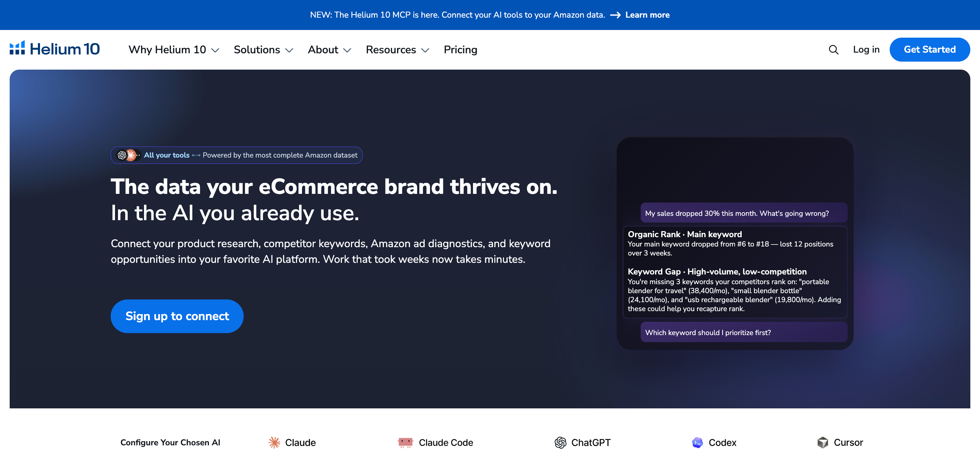Click the 'NEW: The Helium 10 MCP is here' banner text
The width and height of the screenshot is (980, 471).
coord(457,15)
